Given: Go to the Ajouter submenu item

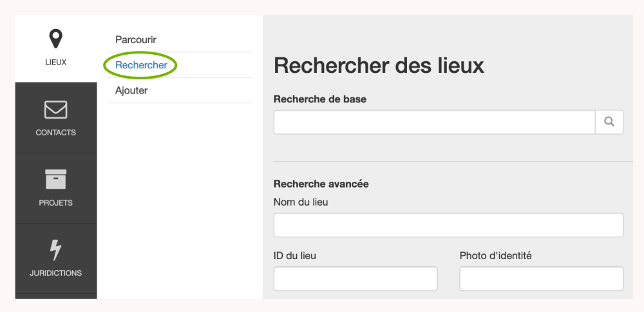Looking at the screenshot, I should click(131, 90).
